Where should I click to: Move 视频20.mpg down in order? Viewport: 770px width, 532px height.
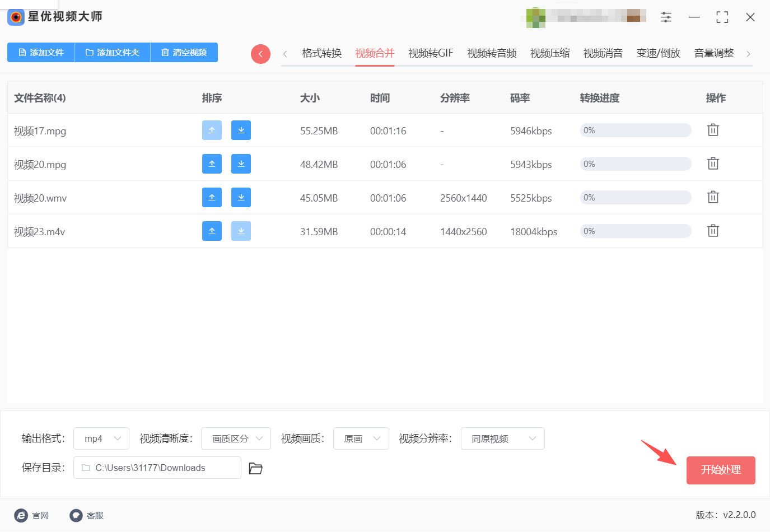tap(241, 164)
